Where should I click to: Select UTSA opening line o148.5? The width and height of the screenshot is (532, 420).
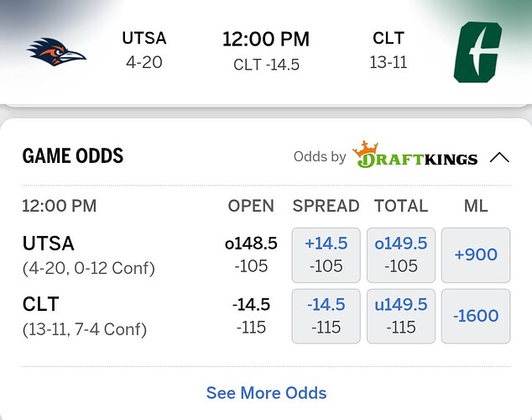pos(251,244)
